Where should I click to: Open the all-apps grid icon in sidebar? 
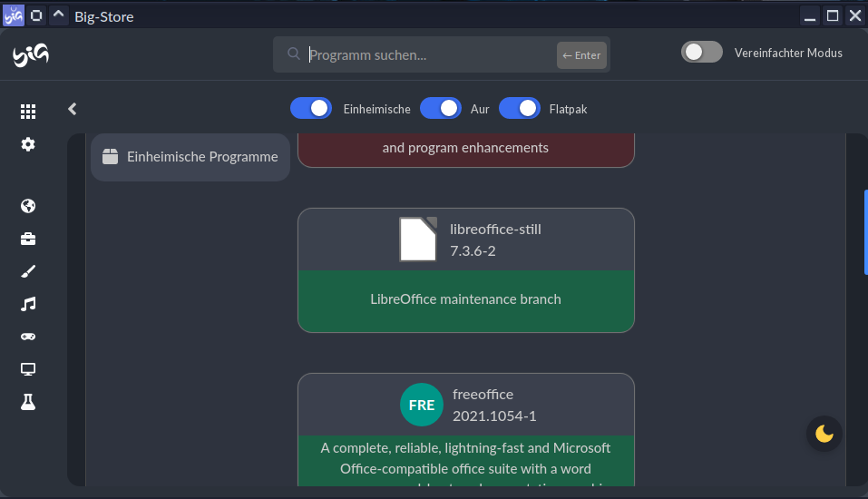[x=28, y=112]
